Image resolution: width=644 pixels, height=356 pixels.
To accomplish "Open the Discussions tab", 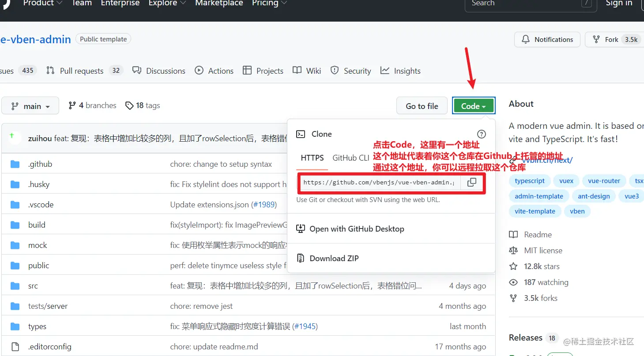I will (159, 71).
